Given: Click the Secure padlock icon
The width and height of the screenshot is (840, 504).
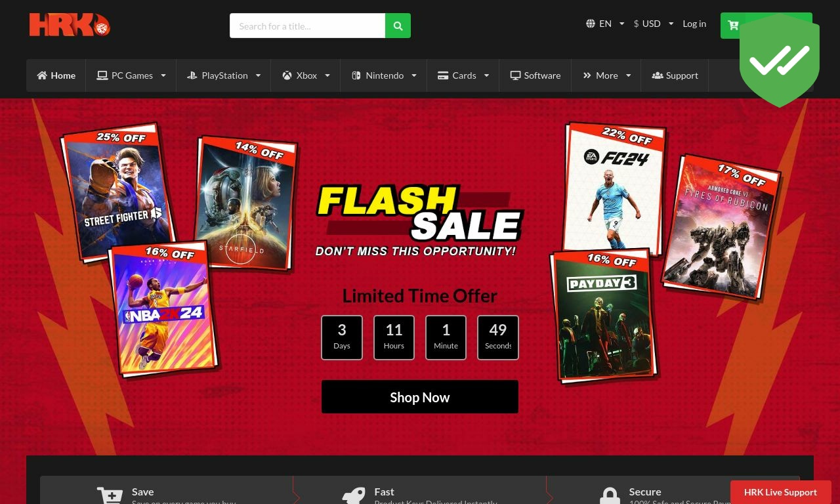Looking at the screenshot, I should click(610, 495).
